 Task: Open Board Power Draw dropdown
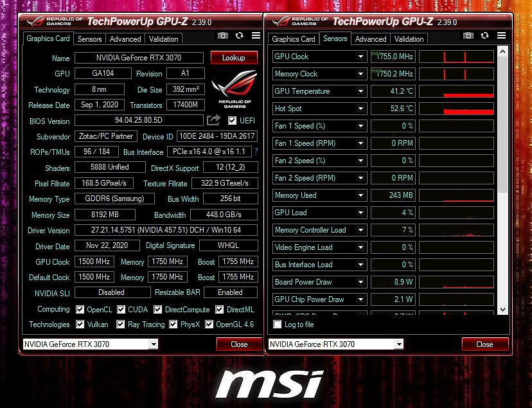click(x=360, y=282)
